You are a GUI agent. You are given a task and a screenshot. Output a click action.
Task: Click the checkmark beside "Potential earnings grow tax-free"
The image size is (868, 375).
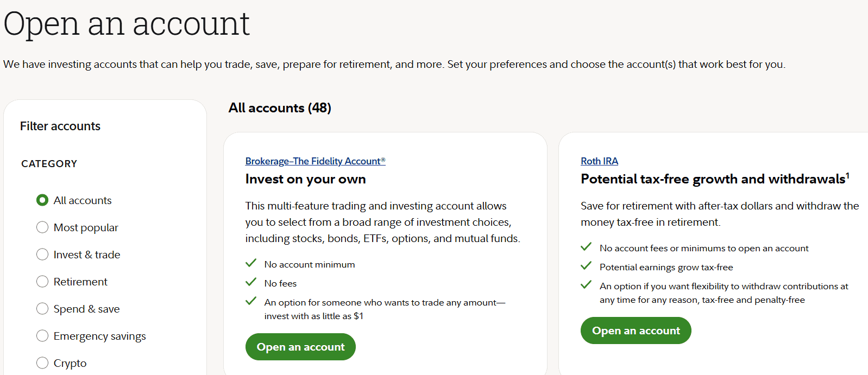[x=586, y=265]
